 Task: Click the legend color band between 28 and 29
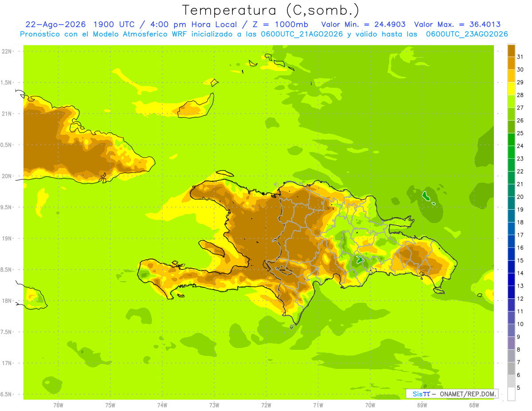click(511, 89)
